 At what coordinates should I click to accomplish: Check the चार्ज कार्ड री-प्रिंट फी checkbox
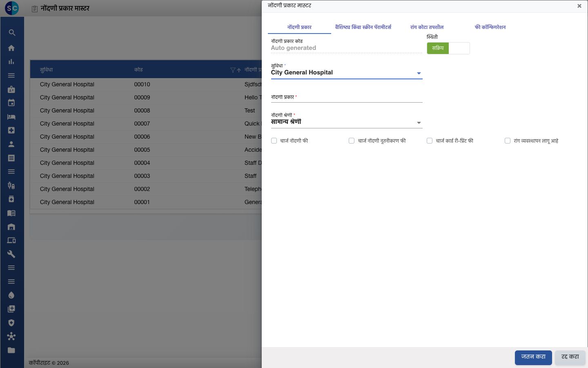point(430,141)
